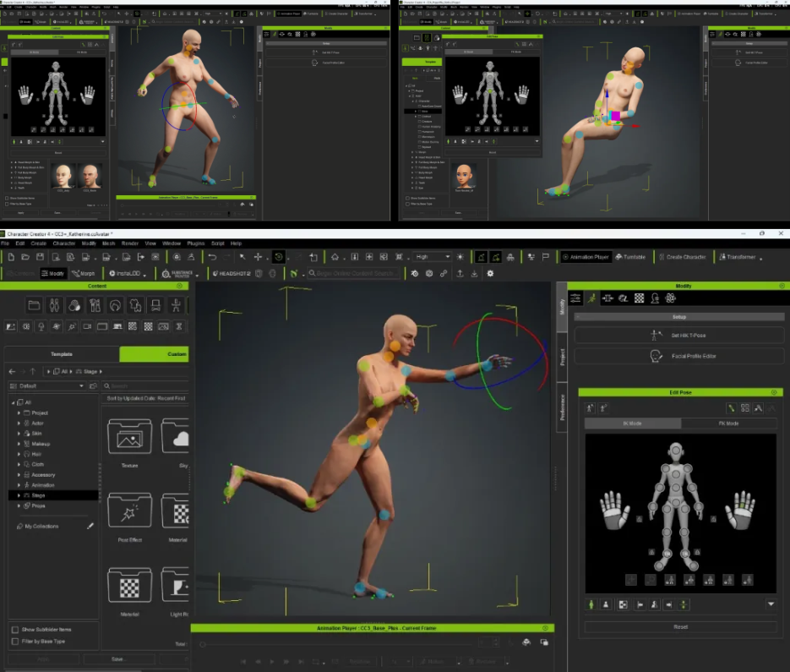Viewport: 790px width, 672px height.
Task: Click the Set HIK T-Pose button
Action: tap(676, 335)
